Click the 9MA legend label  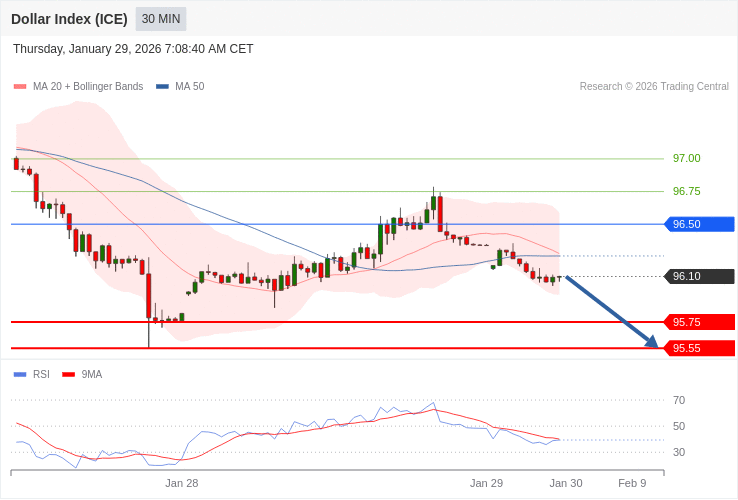[x=92, y=375]
